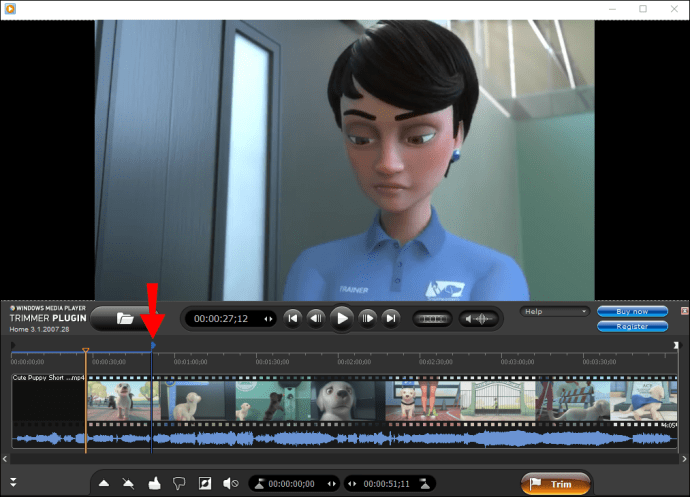Click the Cute Puppy Short file label
This screenshot has height=497, width=690.
[48, 378]
